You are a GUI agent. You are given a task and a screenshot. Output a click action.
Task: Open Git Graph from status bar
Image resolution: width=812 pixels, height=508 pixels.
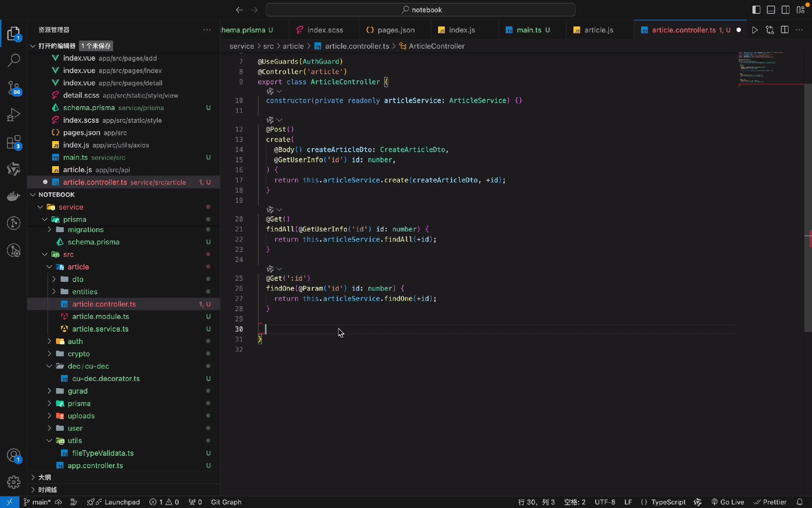click(226, 502)
